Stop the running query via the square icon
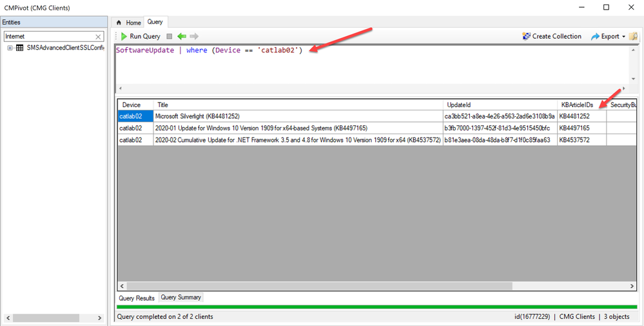 coord(169,36)
